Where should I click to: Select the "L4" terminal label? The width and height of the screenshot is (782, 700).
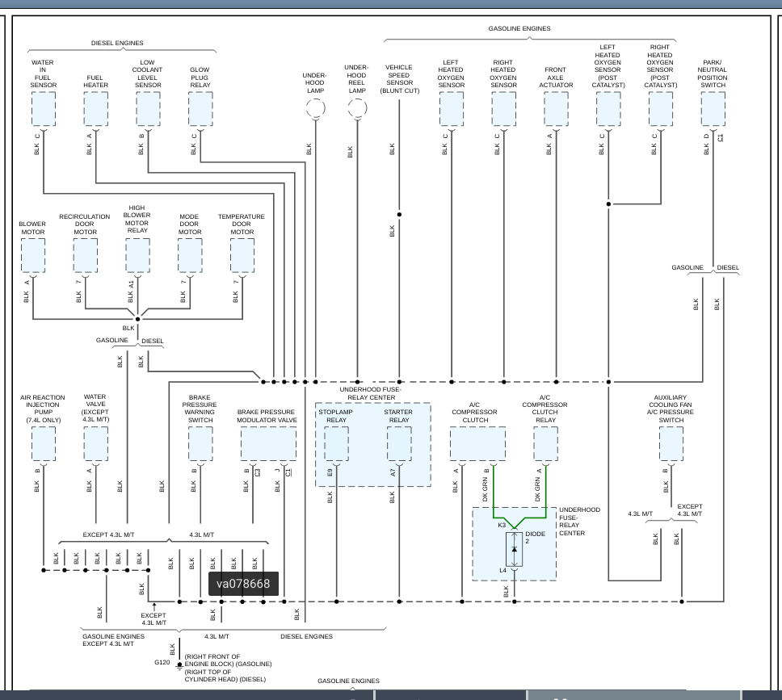click(x=502, y=570)
